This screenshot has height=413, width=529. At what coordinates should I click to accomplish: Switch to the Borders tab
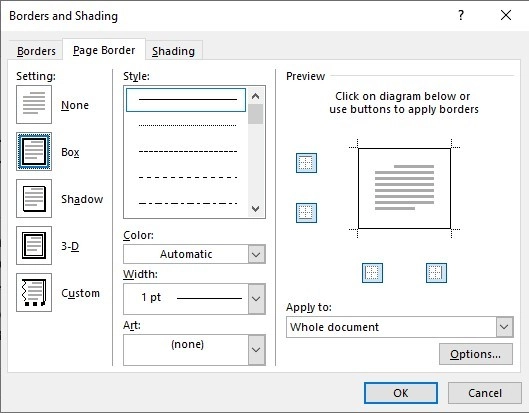point(36,51)
